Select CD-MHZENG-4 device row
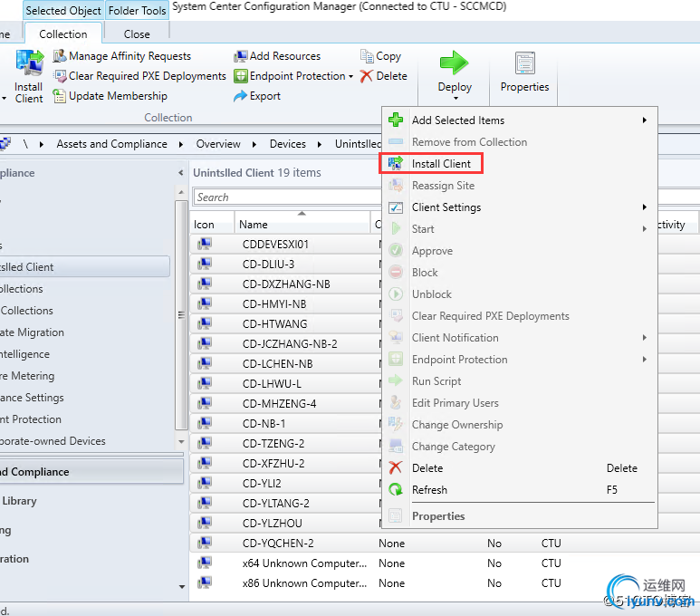The image size is (700, 616). (286, 403)
